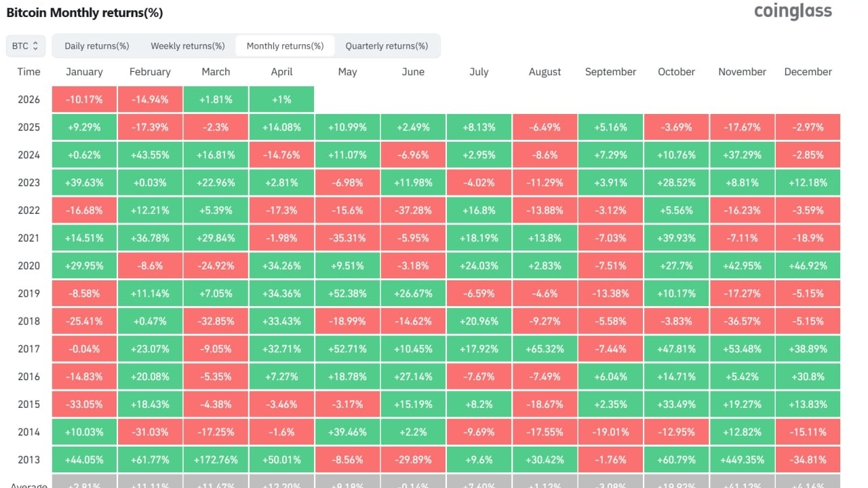Click the October column header
Screen dimensions: 868x488
(676, 72)
